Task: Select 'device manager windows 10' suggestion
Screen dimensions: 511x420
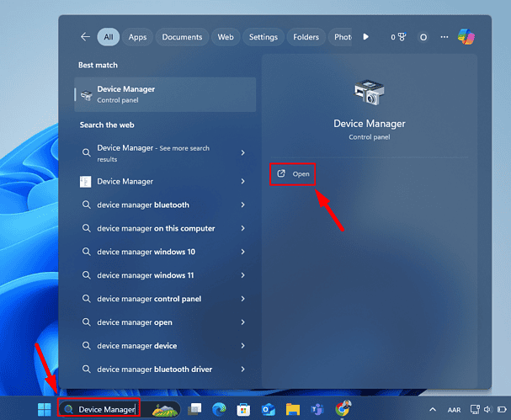Action: pyautogui.click(x=146, y=252)
